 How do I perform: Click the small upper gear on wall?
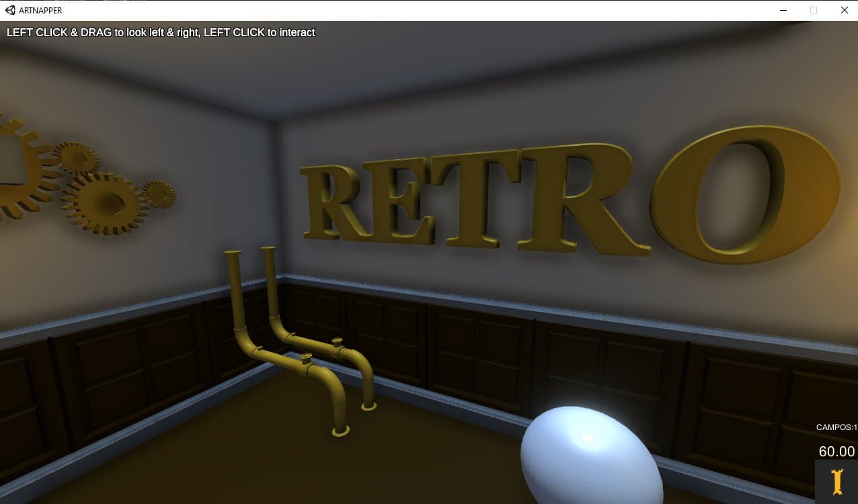(x=77, y=159)
